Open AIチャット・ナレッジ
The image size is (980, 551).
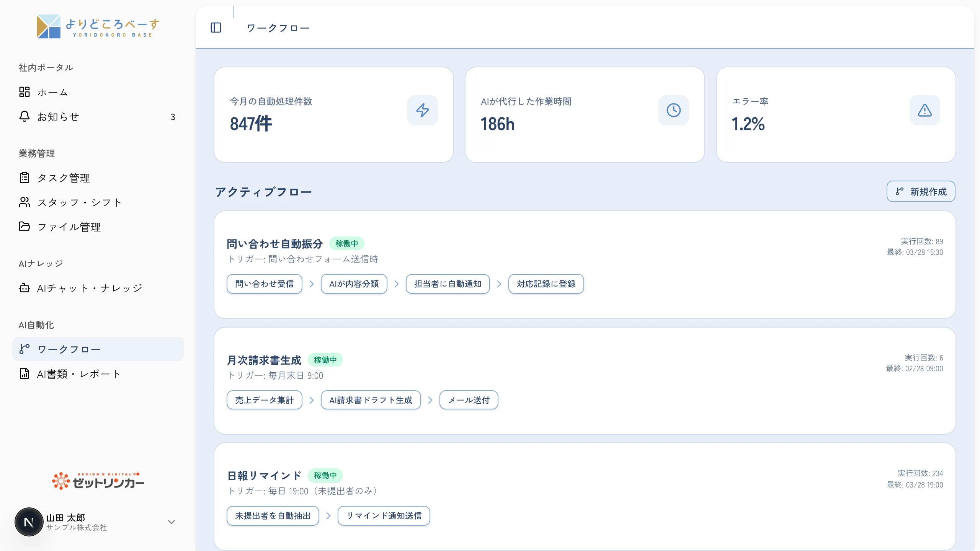pos(98,288)
